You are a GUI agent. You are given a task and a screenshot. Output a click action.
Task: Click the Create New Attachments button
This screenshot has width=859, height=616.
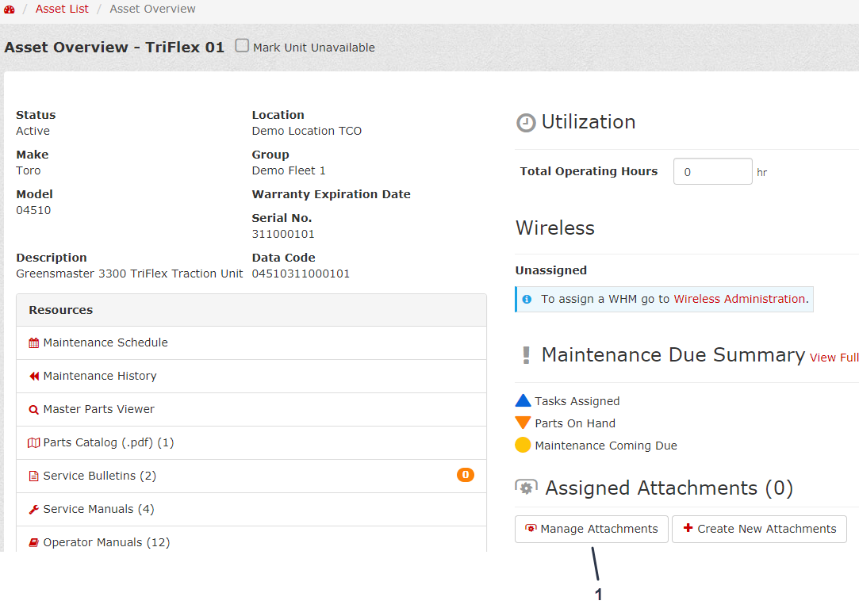tap(759, 530)
